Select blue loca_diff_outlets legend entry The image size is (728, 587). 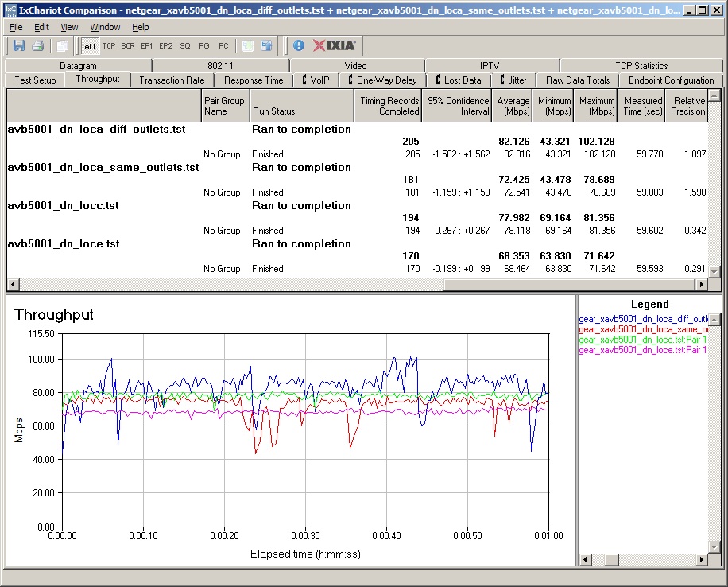point(643,319)
